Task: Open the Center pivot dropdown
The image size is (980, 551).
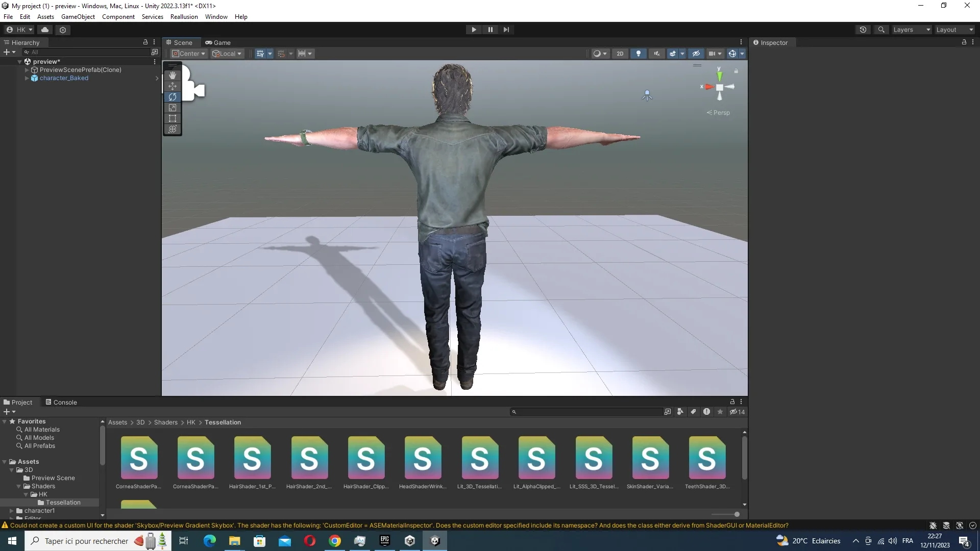Action: pos(189,54)
